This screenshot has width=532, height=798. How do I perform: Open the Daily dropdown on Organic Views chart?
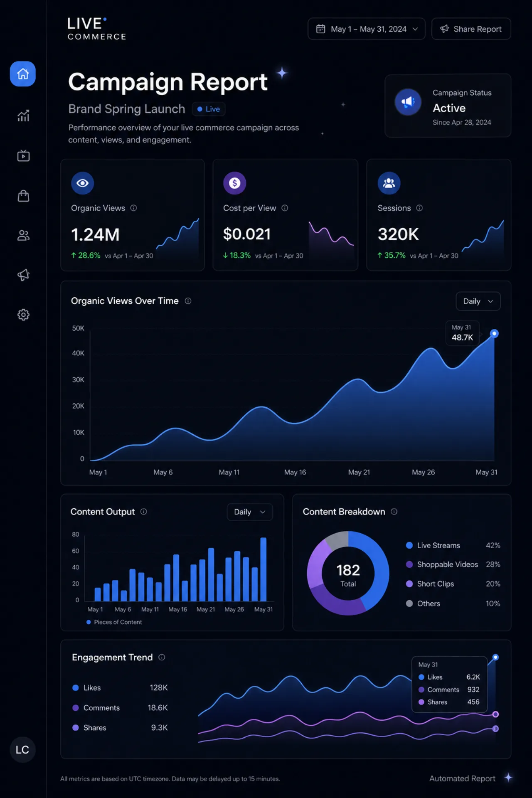pyautogui.click(x=478, y=301)
